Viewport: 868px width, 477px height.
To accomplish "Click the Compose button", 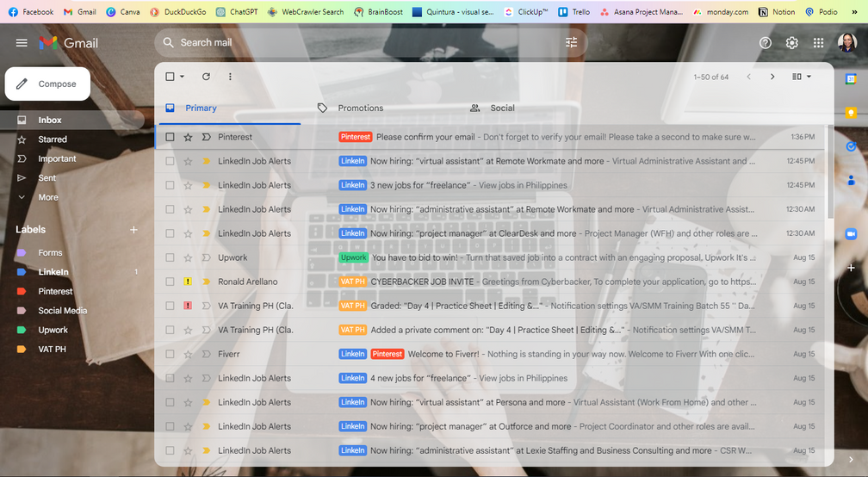I will click(47, 84).
